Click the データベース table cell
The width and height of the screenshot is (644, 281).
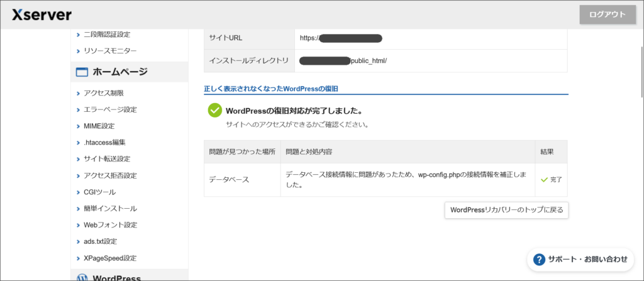(x=242, y=180)
